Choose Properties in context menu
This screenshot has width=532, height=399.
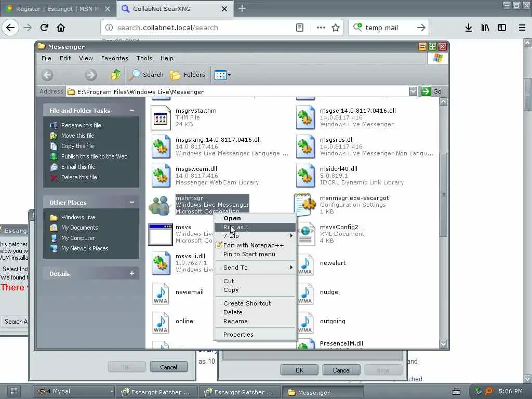coord(255,335)
